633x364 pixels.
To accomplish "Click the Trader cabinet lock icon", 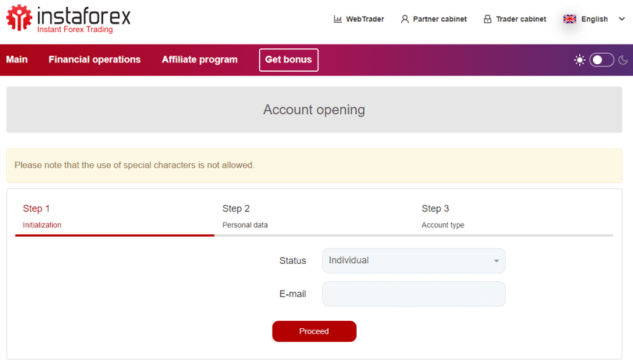I will coord(488,19).
